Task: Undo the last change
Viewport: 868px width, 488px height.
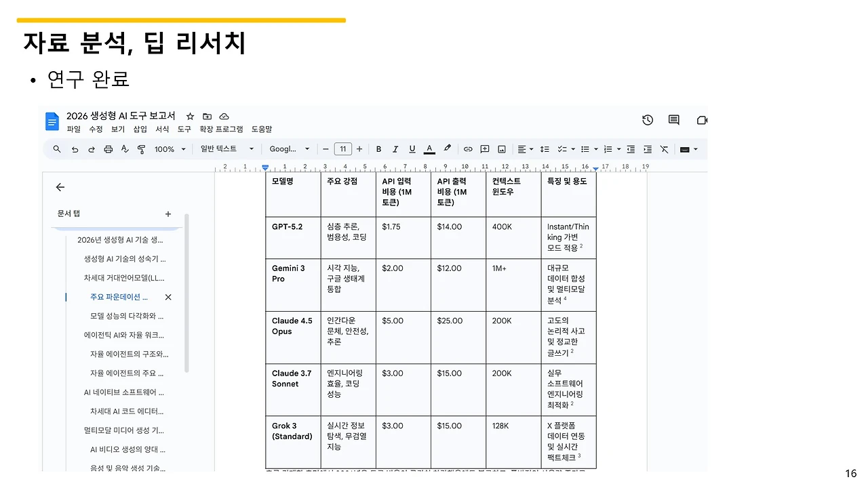Action: [75, 149]
